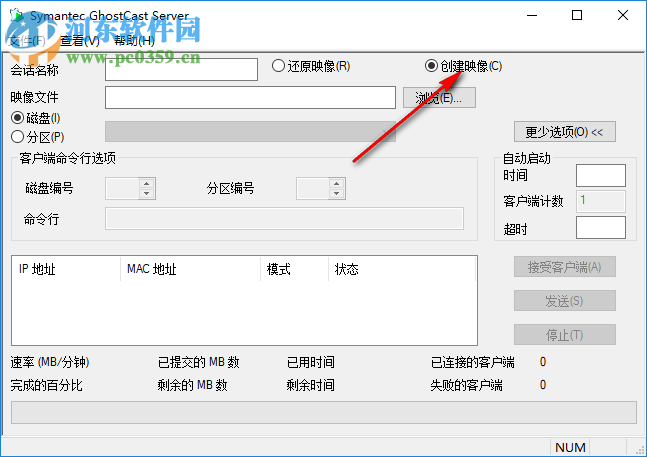Click 更少选项(O) << button
This screenshot has height=457, width=647.
564,132
